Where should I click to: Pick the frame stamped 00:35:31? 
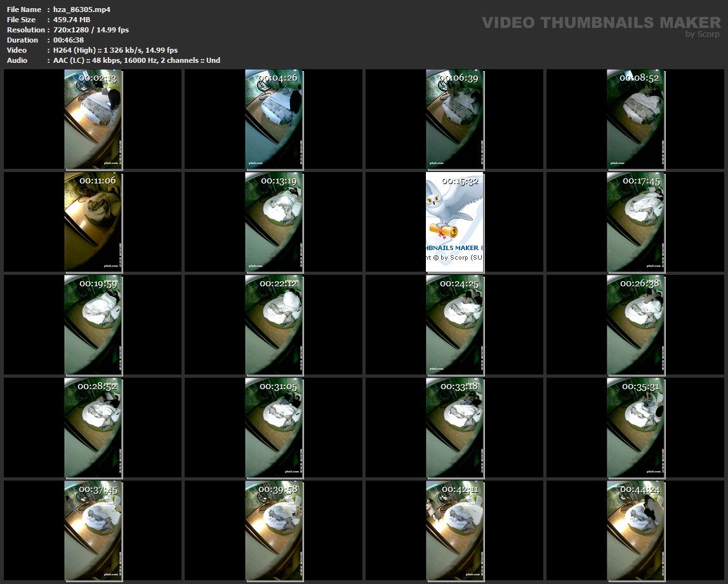636,428
